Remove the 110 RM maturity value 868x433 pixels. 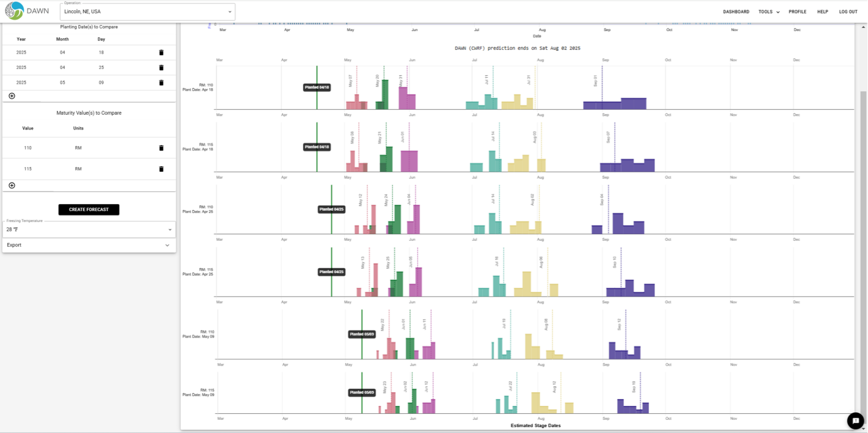(x=162, y=148)
